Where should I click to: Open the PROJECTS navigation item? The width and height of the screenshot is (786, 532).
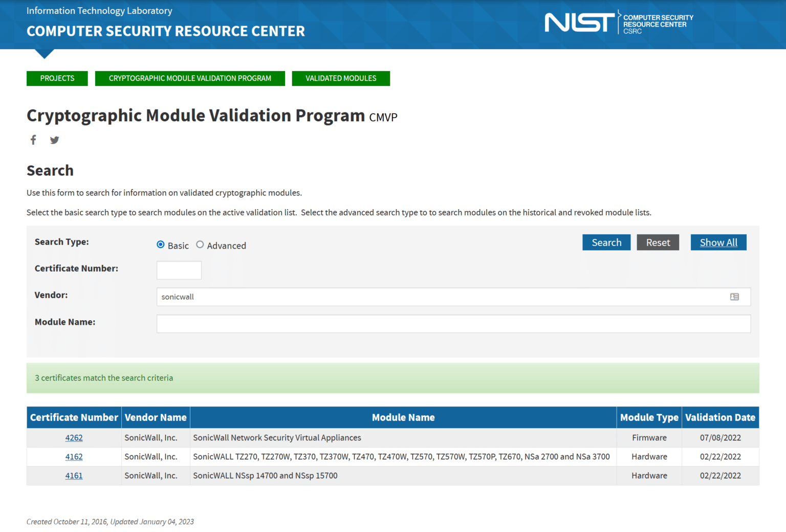(57, 78)
